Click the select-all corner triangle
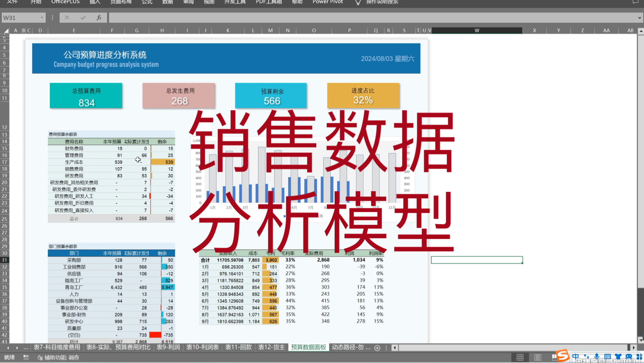The image size is (644, 363). point(6,31)
